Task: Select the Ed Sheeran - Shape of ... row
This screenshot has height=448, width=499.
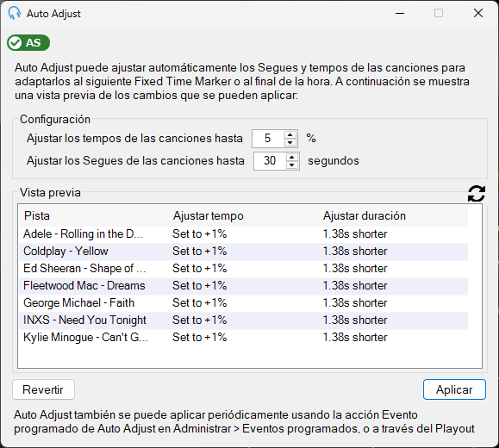Action: tap(243, 268)
